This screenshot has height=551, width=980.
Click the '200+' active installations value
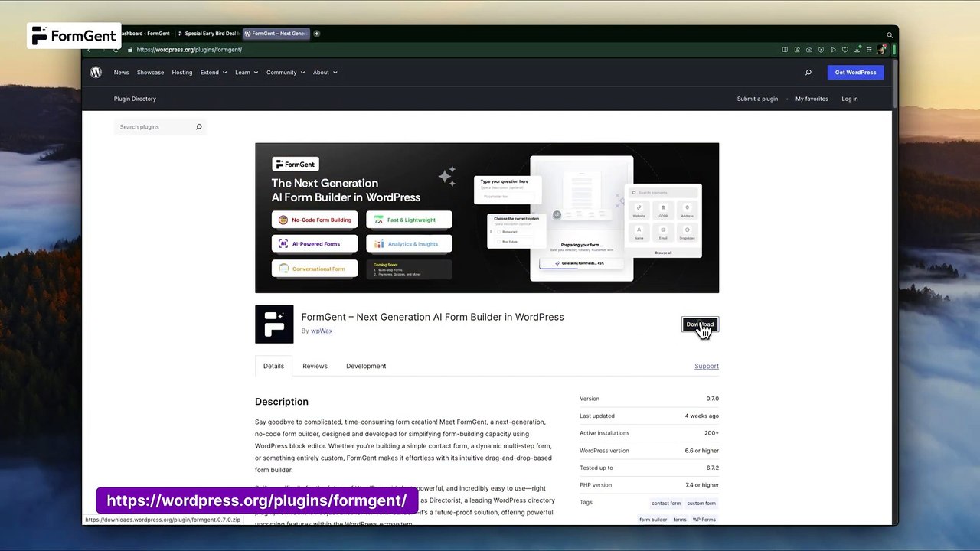click(x=712, y=433)
